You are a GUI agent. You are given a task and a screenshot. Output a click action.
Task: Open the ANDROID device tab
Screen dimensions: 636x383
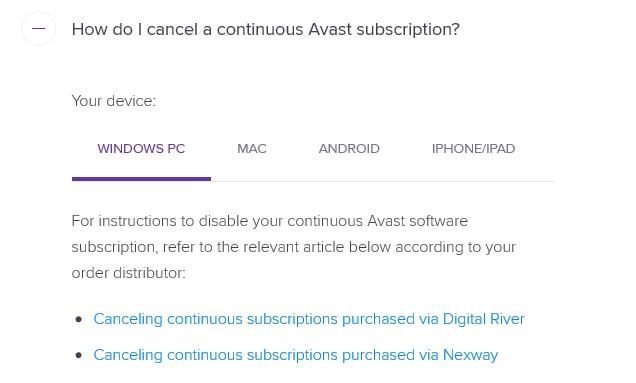[x=349, y=148]
